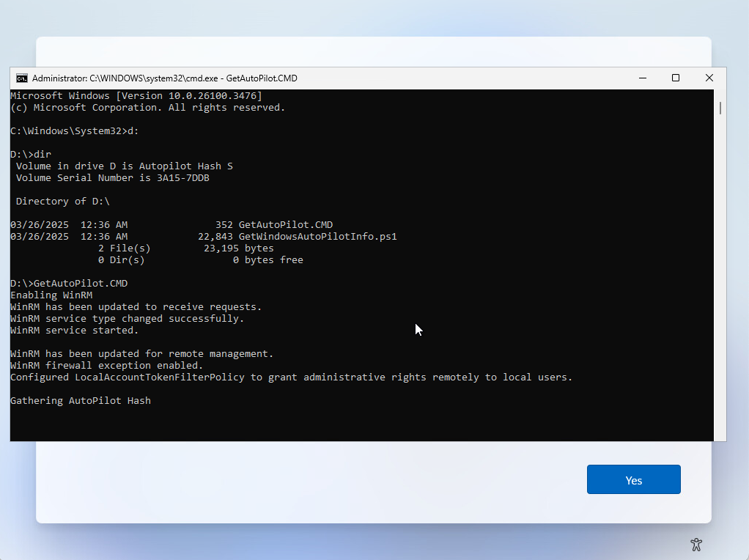The width and height of the screenshot is (749, 560).
Task: Click the 'C:\Windows\System32>d:' prompt line
Action: [x=75, y=131]
